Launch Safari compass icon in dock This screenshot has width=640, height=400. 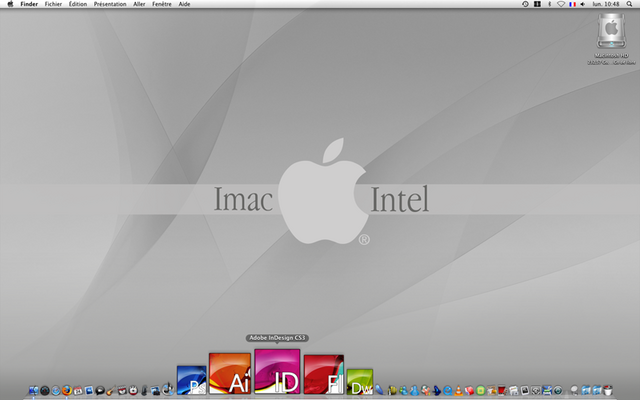click(56, 391)
